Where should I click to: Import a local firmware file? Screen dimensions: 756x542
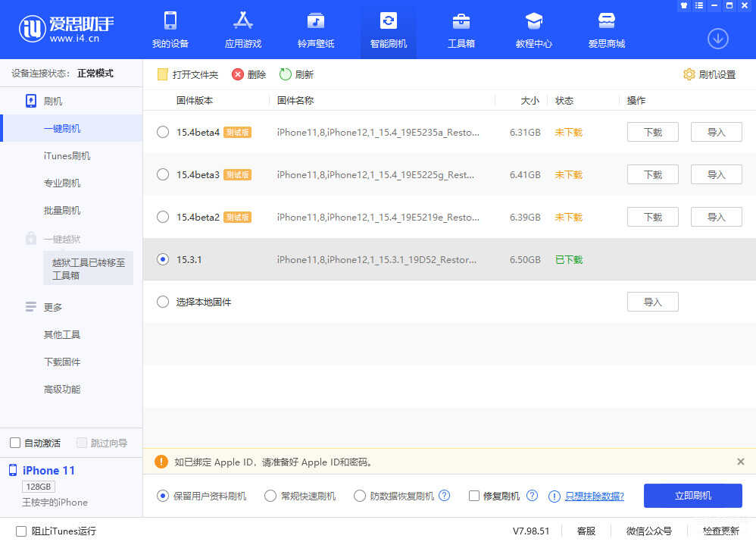653,302
